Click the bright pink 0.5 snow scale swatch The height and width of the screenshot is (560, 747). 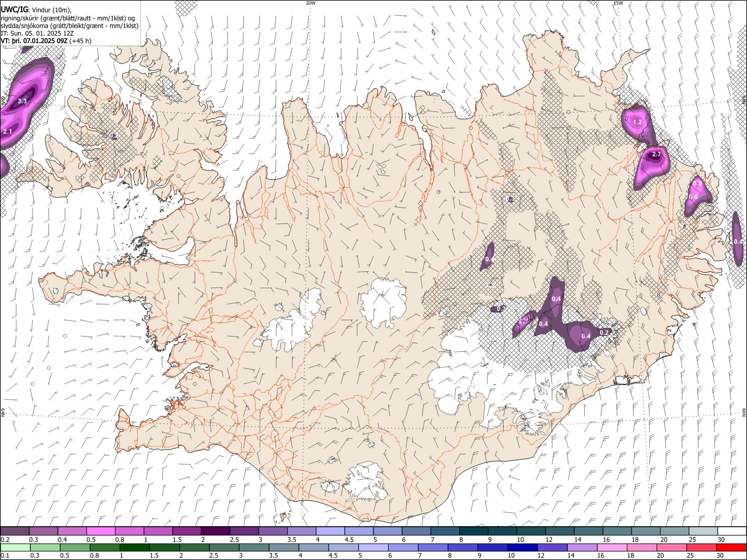tap(100, 531)
